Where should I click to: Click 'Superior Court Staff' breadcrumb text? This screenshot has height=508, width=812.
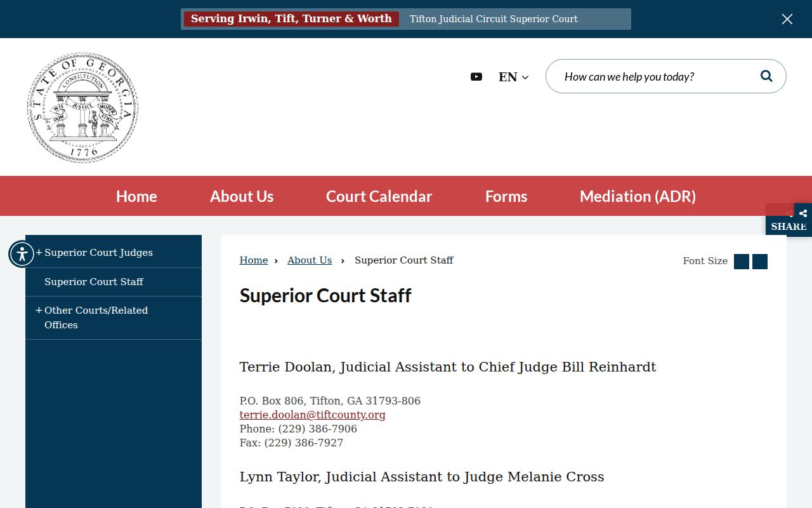pos(404,260)
